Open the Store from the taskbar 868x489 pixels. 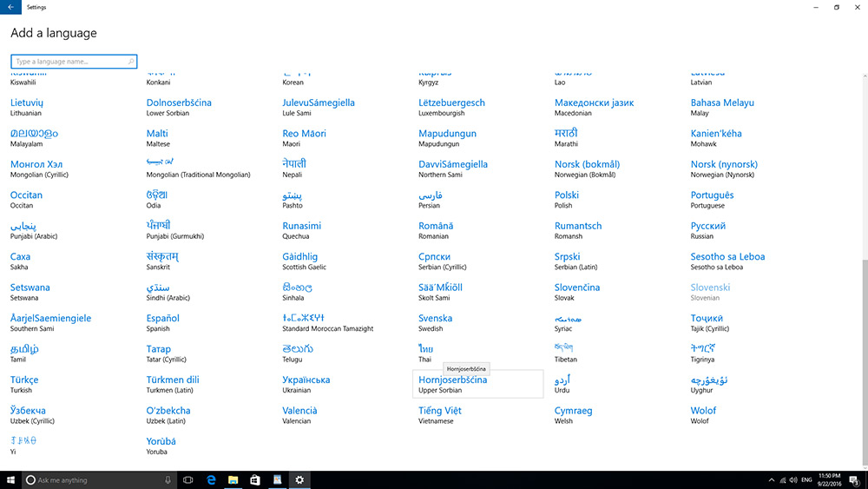click(x=256, y=480)
